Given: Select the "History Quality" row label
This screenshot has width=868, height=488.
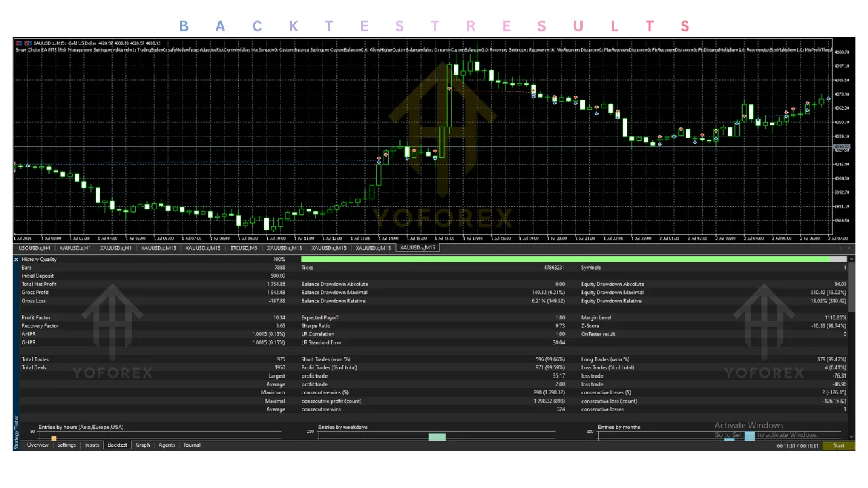Looking at the screenshot, I should point(39,260).
